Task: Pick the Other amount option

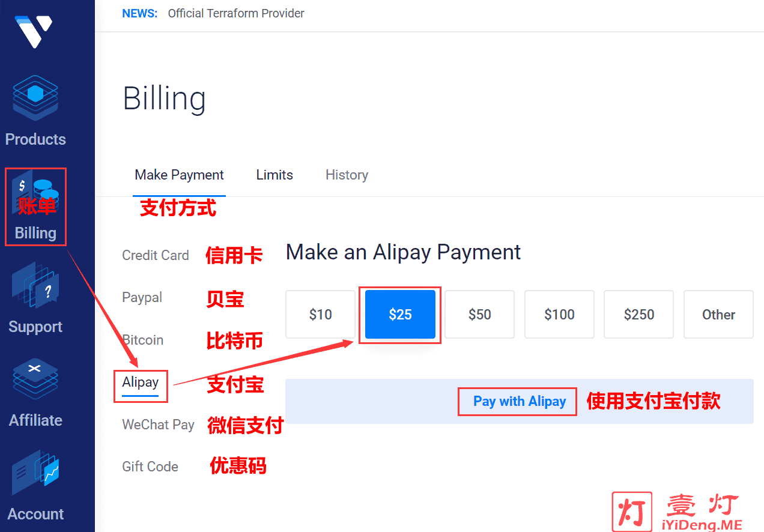Action: click(718, 315)
